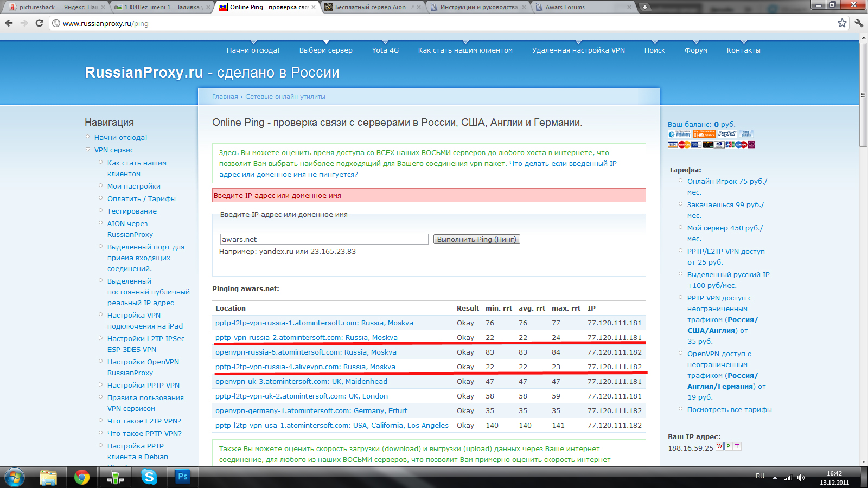Open Оплатить / Тарифы navigation link
868x488 pixels.
tap(142, 198)
